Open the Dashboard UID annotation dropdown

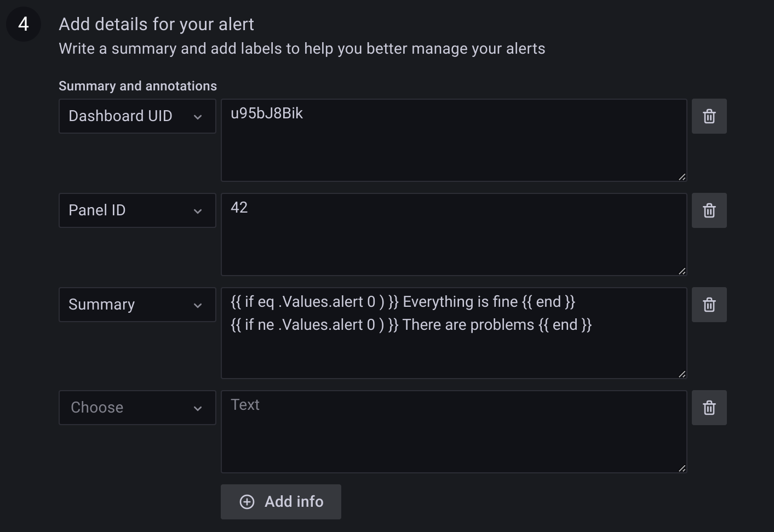(x=137, y=116)
